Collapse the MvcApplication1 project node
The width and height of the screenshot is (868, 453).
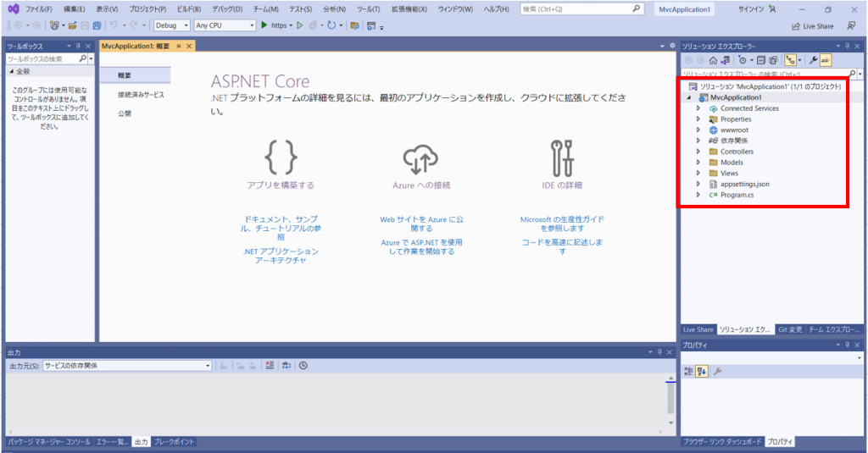click(x=689, y=98)
